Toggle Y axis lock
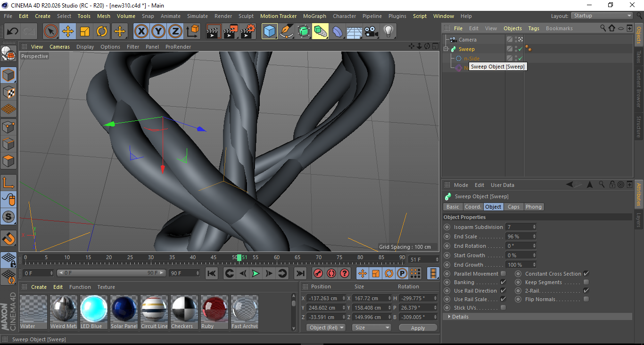Screen dimensions: 644x345 [x=158, y=32]
